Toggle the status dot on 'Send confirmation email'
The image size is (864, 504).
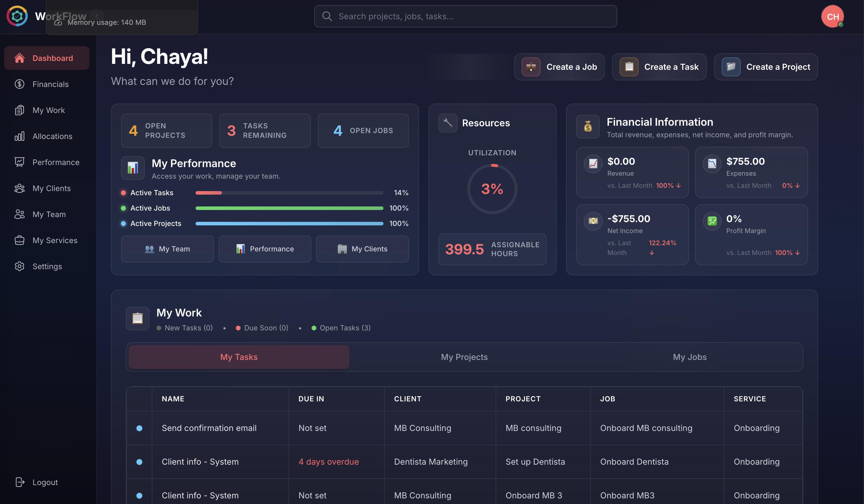click(140, 428)
